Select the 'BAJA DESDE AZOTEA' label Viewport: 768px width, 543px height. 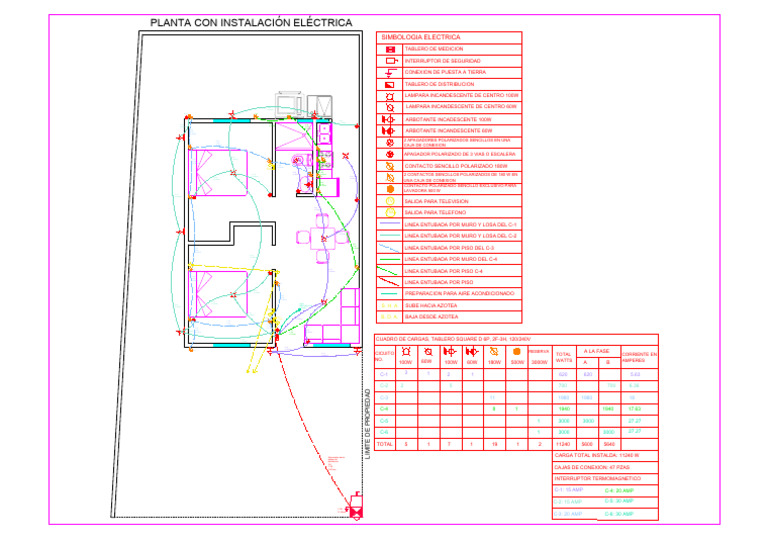[431, 317]
